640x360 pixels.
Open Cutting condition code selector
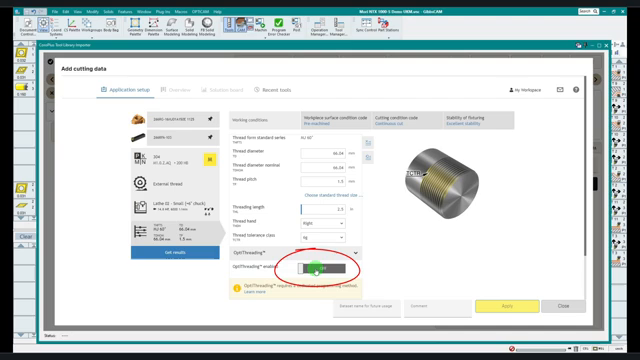(x=407, y=120)
